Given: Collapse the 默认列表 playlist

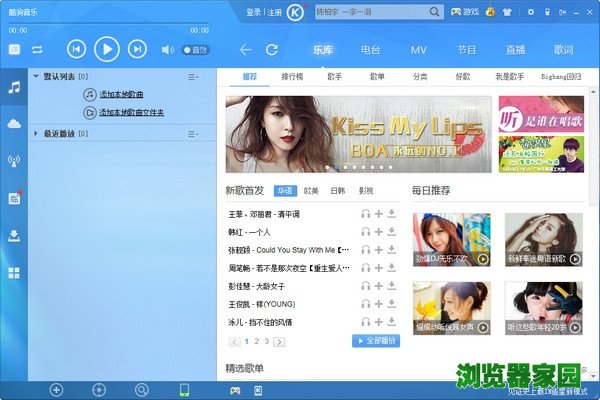Looking at the screenshot, I should [x=37, y=76].
